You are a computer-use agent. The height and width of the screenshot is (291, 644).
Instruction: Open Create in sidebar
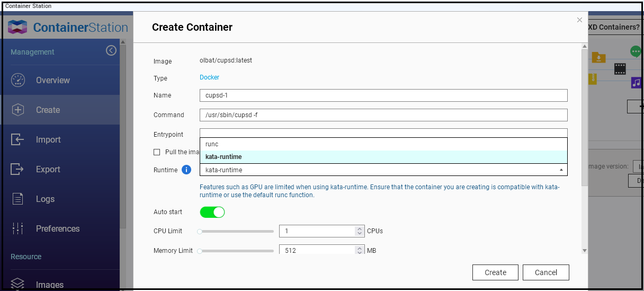click(x=60, y=110)
